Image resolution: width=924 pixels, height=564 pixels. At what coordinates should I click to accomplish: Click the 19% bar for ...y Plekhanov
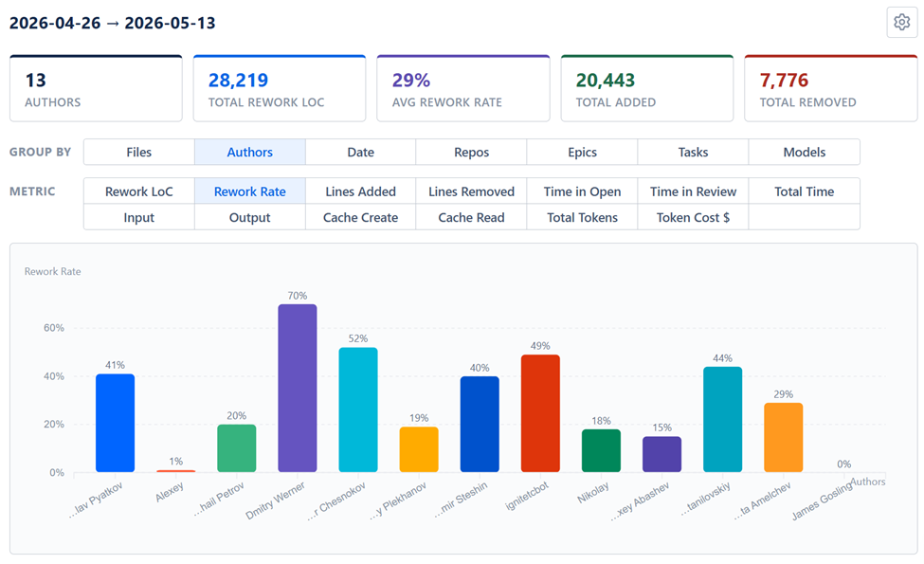[x=418, y=449]
